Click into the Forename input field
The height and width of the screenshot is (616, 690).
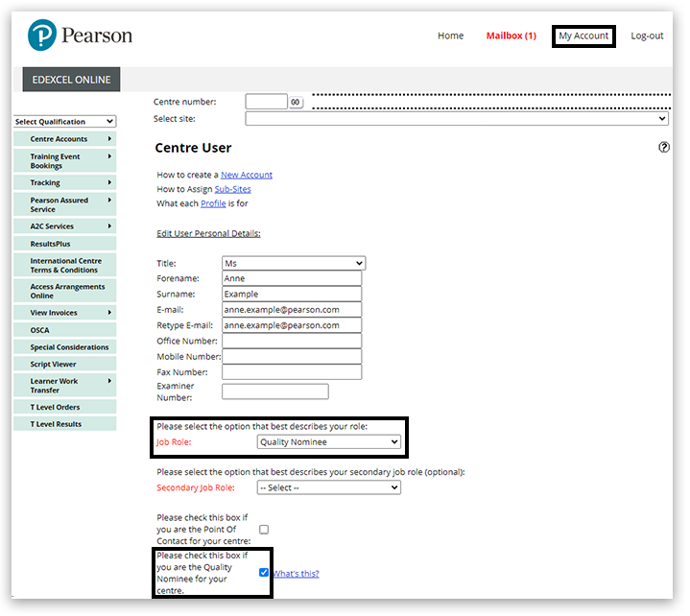292,278
